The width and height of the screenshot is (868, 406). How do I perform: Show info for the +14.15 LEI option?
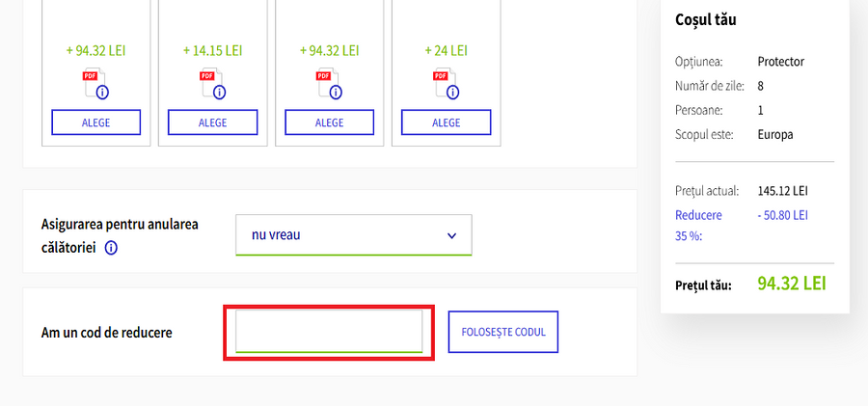coord(219,93)
